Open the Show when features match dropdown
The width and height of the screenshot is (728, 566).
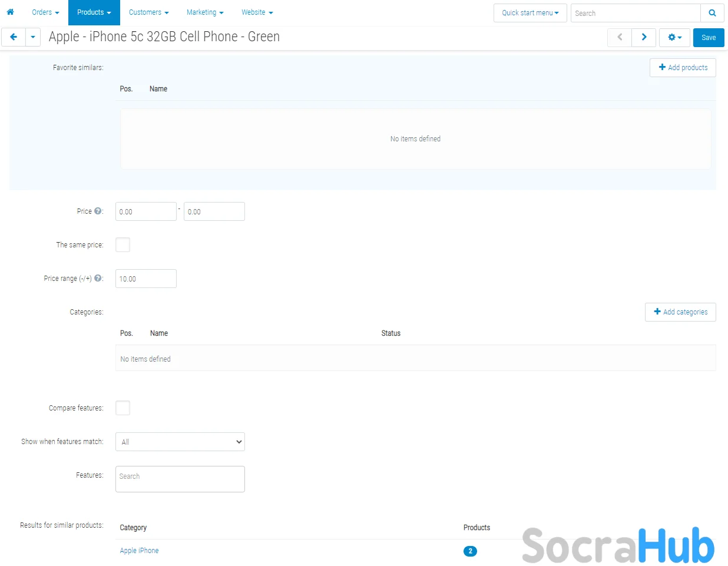[x=180, y=442]
